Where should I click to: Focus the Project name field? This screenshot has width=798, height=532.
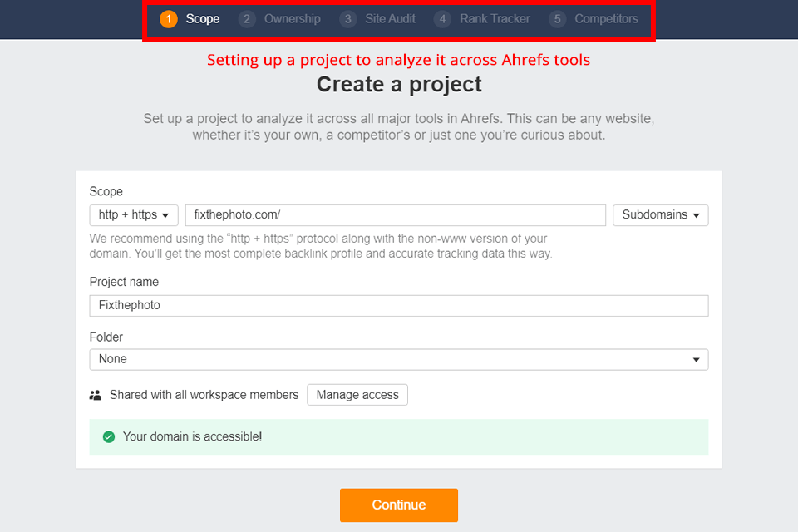pos(399,305)
